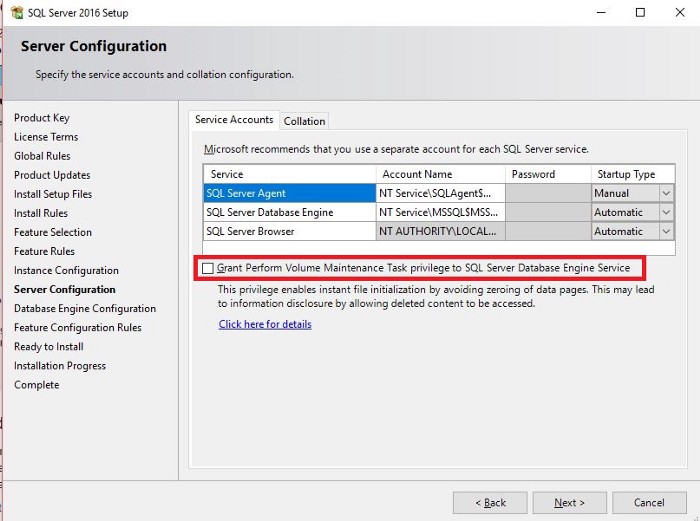Click the SQL Server Setup title bar icon
The width and height of the screenshot is (700, 521).
[17, 13]
